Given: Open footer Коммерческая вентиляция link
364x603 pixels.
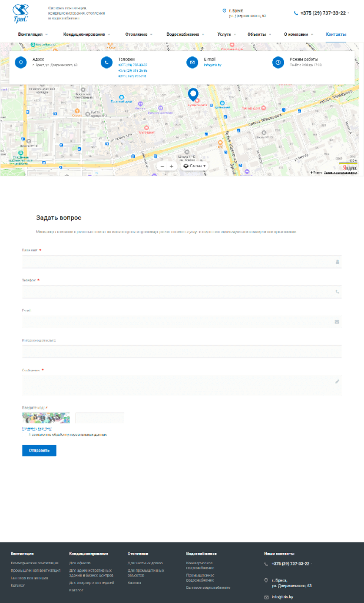Looking at the screenshot, I should pos(35,563).
